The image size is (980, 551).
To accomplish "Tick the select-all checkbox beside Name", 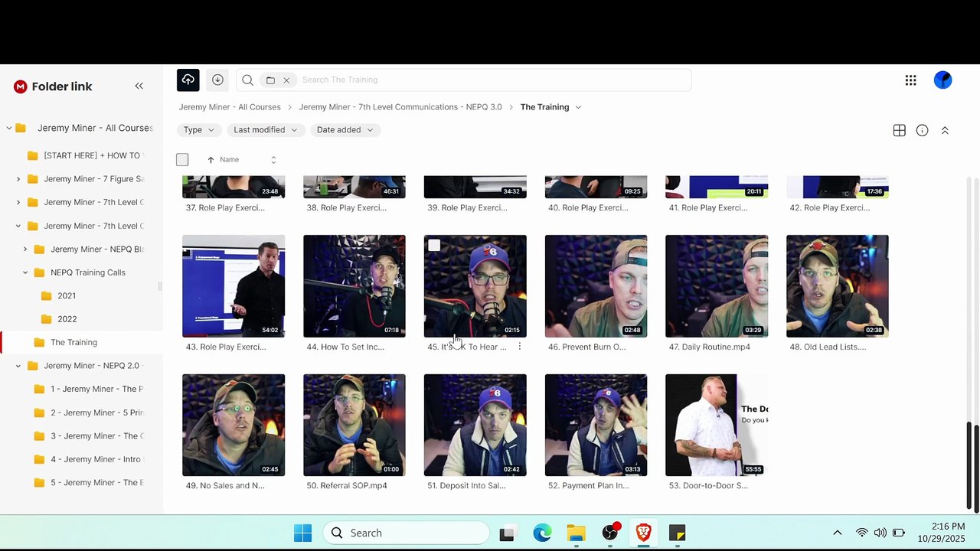I will tap(182, 160).
